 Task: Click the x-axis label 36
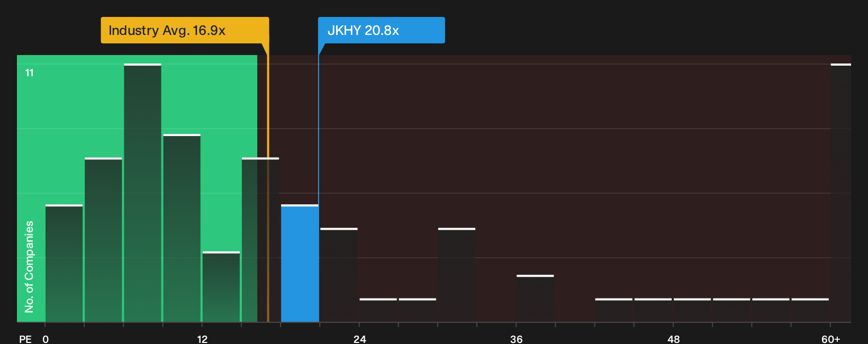tap(517, 339)
